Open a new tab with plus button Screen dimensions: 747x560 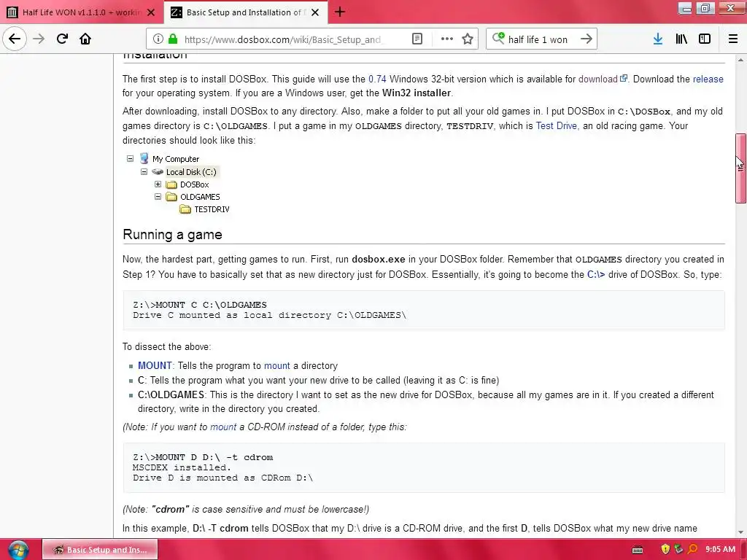click(x=340, y=12)
